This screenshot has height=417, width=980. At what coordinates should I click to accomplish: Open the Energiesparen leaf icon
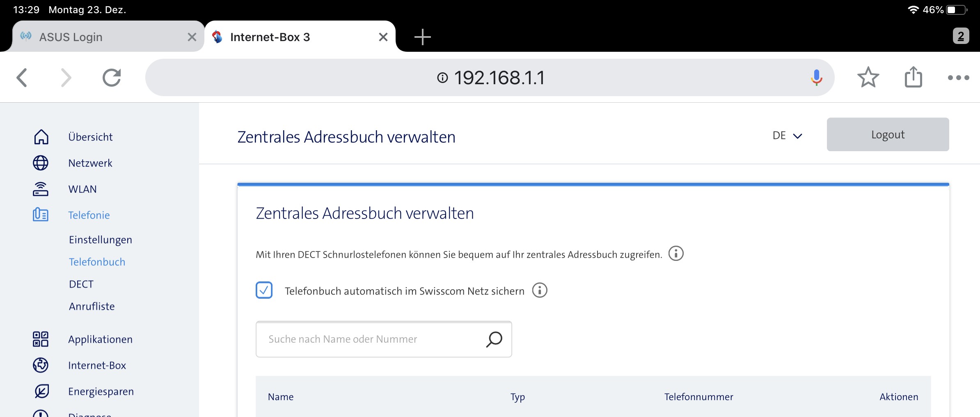coord(41,392)
